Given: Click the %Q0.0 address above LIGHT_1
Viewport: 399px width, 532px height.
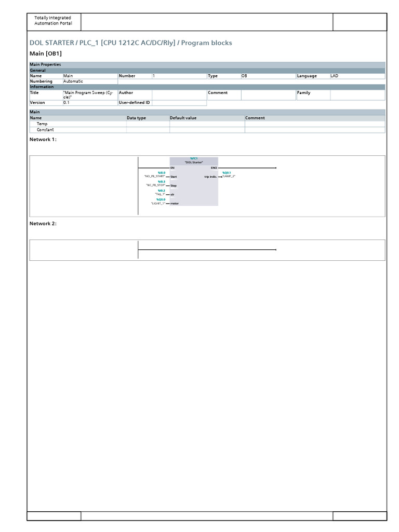Looking at the screenshot, I should 161,199.
